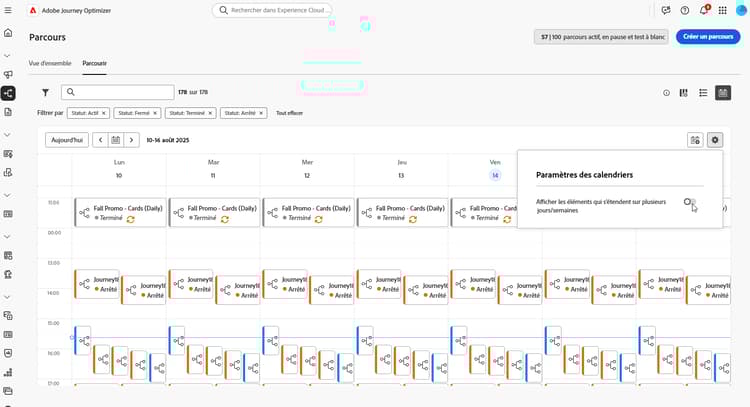Remove the Statut: Actif filter chip

[103, 113]
